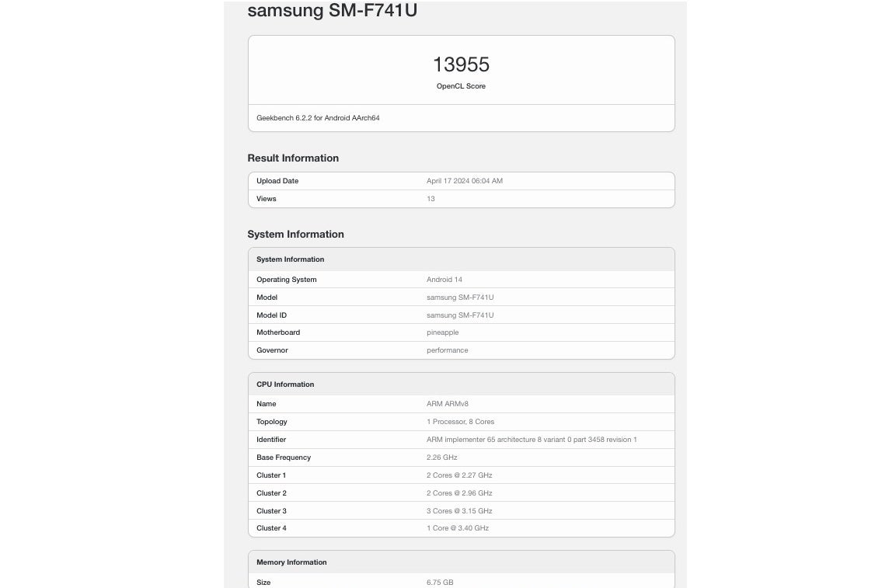Select the Views count 13
The height and width of the screenshot is (588, 882).
[431, 199]
